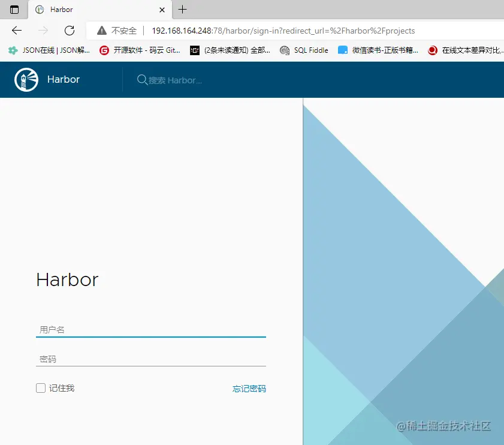Tick the 记住我 checkbox
Screen dimensions: 504x445
(x=41, y=388)
